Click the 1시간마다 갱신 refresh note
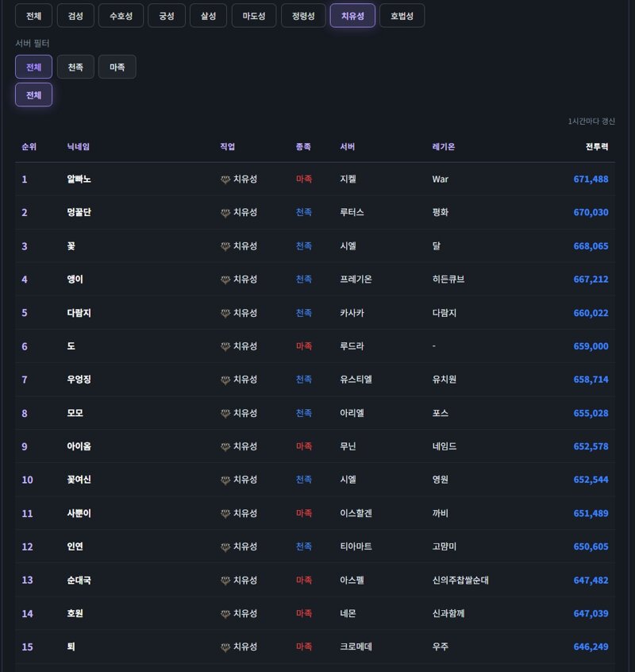Viewport: 635px width, 672px height. pos(591,122)
